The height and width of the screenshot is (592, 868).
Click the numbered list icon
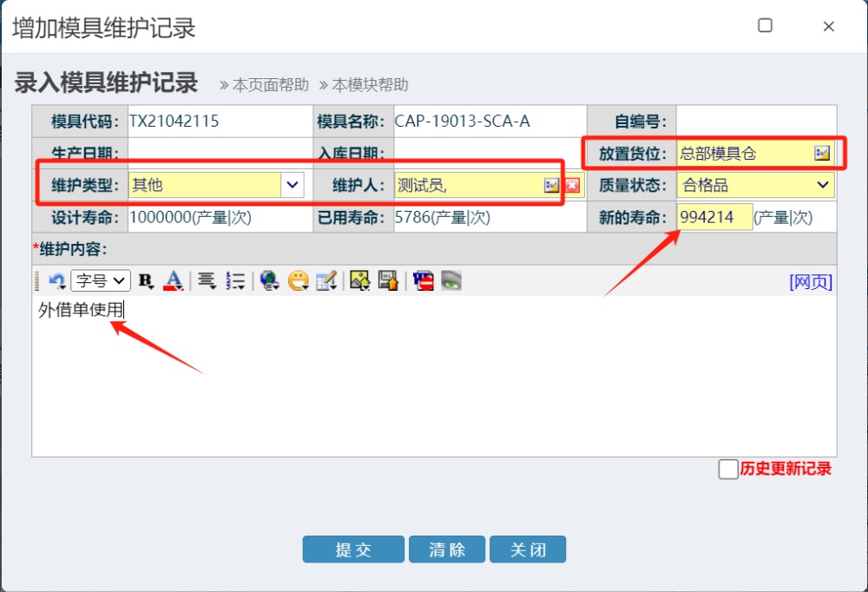click(235, 280)
